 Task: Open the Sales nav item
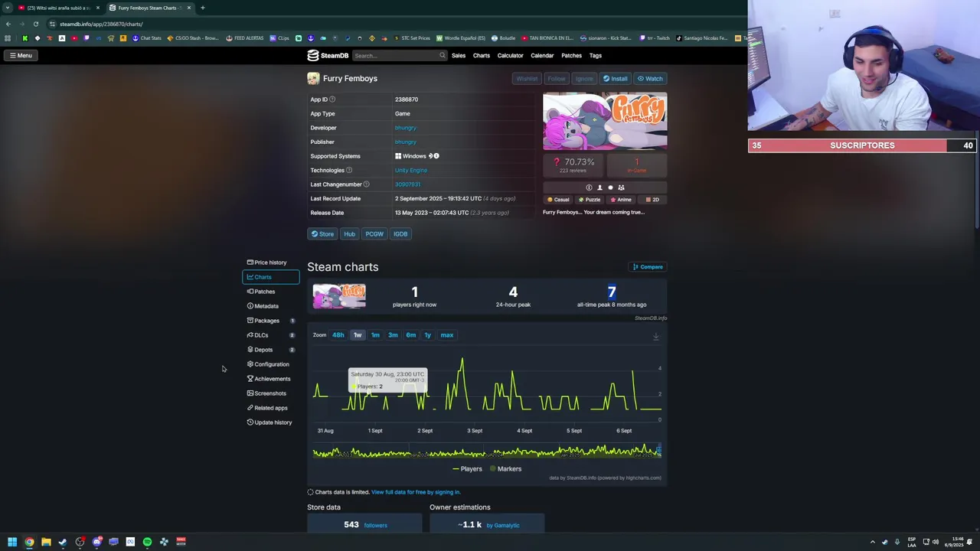point(459,55)
